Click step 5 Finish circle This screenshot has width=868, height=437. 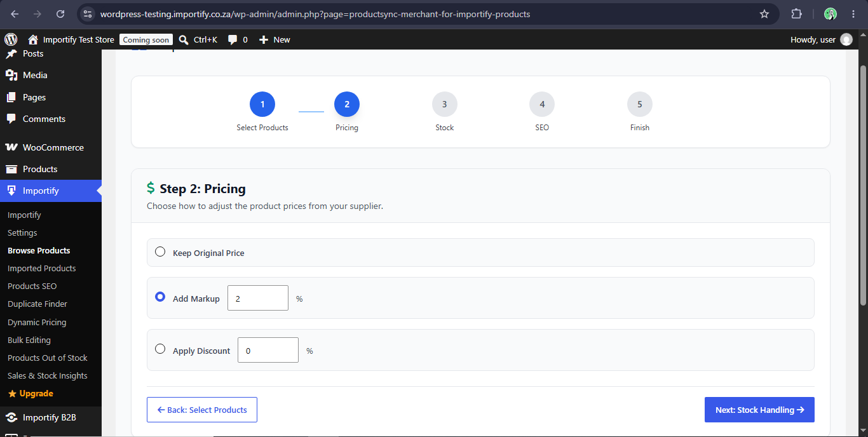point(640,104)
